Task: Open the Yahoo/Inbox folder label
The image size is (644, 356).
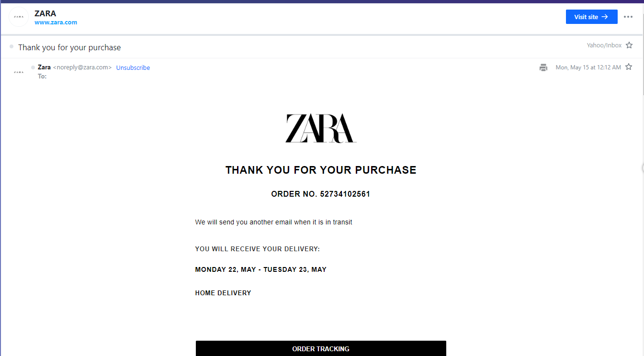Action: [x=604, y=45]
